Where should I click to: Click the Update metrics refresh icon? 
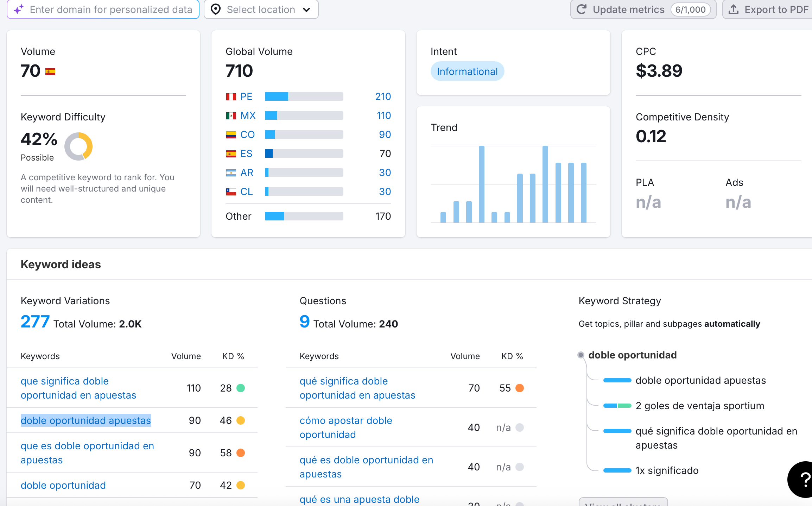pyautogui.click(x=582, y=10)
